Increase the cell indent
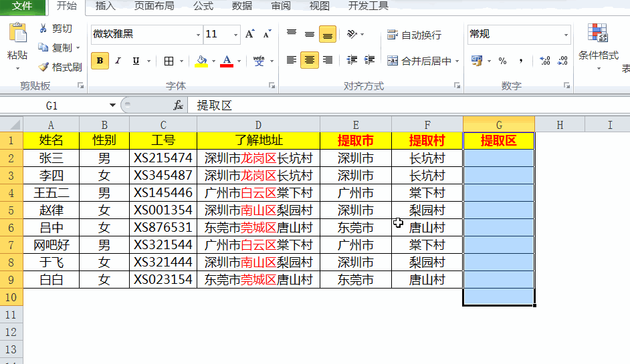The width and height of the screenshot is (630, 364). (x=369, y=60)
